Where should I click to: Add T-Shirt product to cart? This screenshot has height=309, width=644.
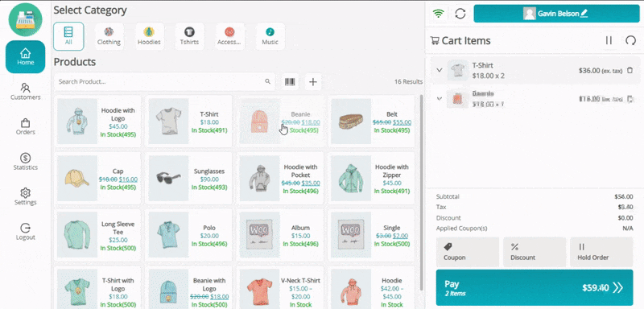point(188,122)
